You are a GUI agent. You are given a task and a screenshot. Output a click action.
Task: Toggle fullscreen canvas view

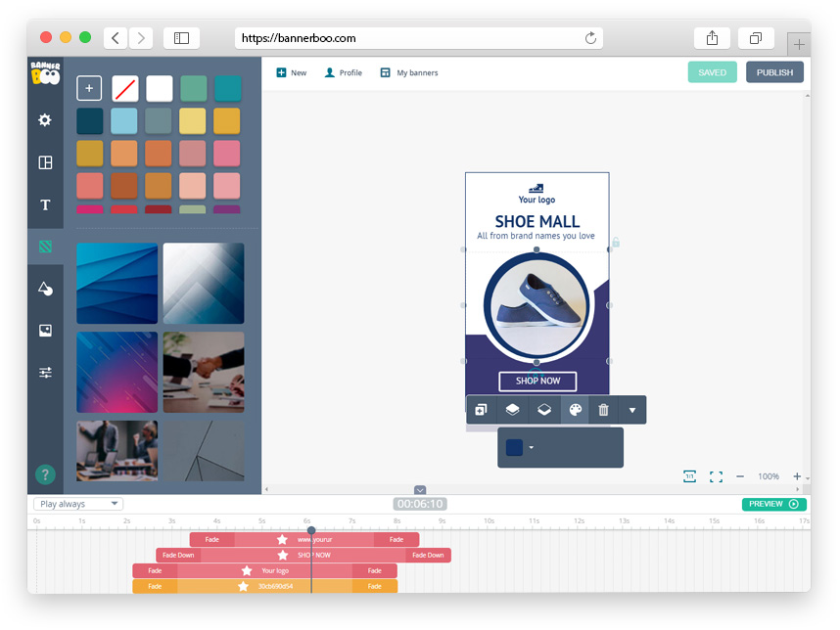click(716, 476)
